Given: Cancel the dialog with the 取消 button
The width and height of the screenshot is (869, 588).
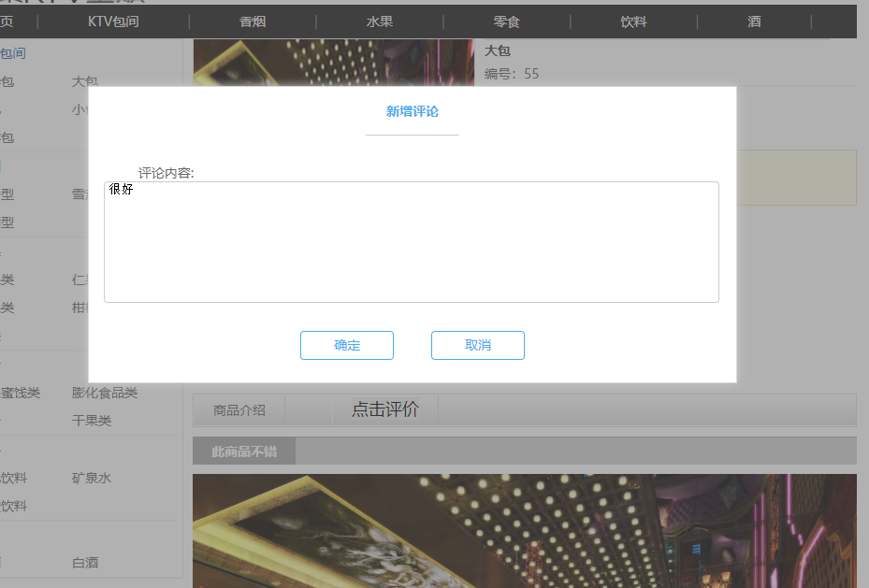Looking at the screenshot, I should pos(478,346).
